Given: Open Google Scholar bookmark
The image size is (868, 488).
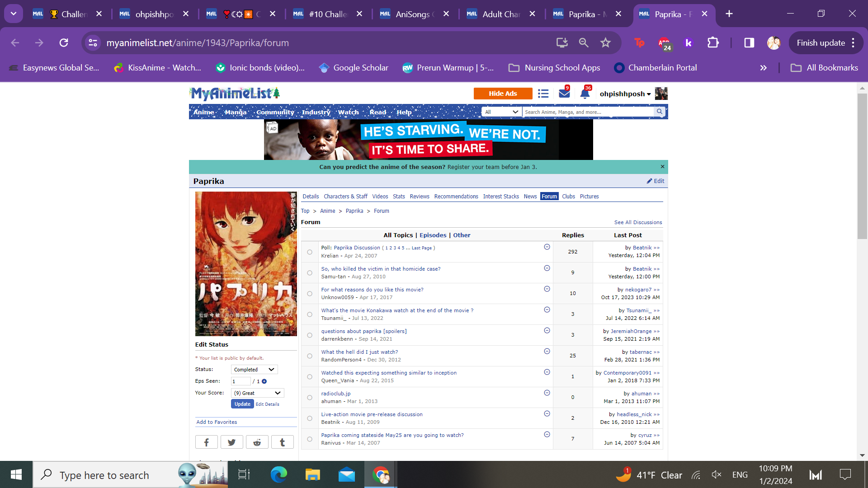Looking at the screenshot, I should point(353,68).
